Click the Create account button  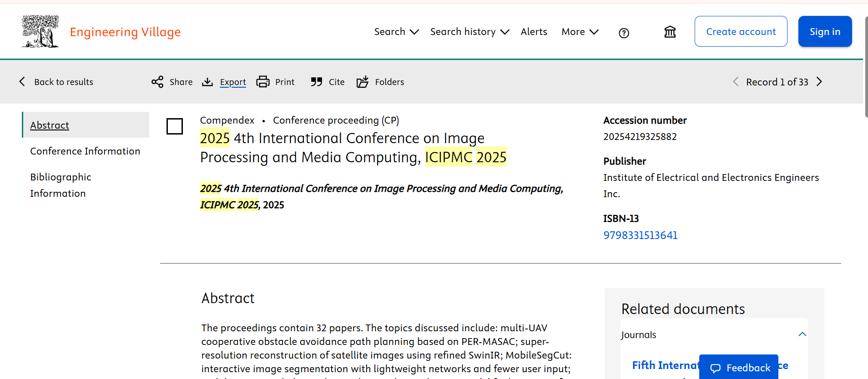point(741,31)
